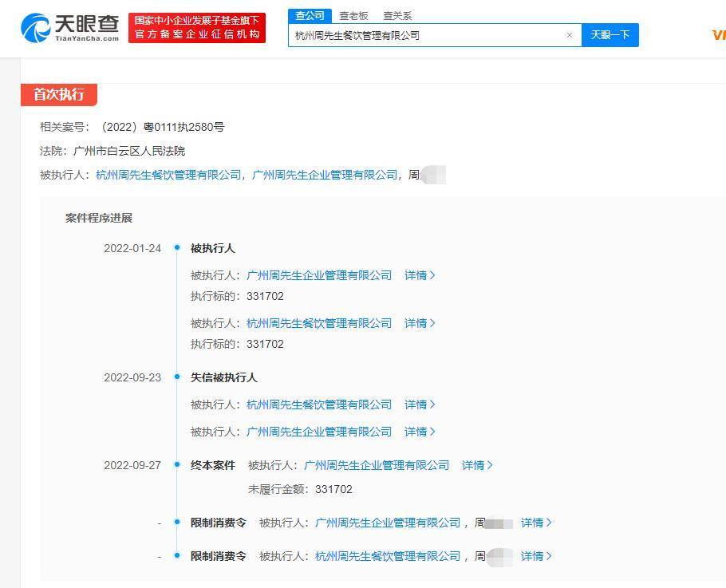Screen dimensions: 726x588
Task: Click the 天眼一下 search button
Action: (610, 35)
